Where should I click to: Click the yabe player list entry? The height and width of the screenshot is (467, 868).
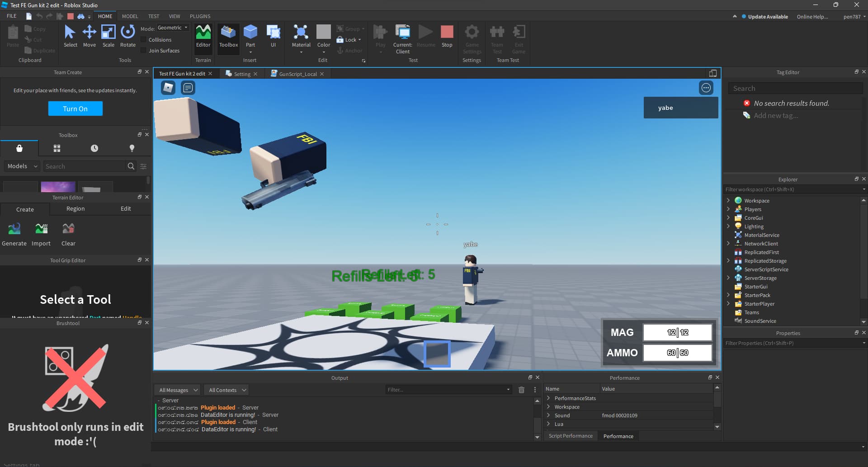[x=681, y=108]
